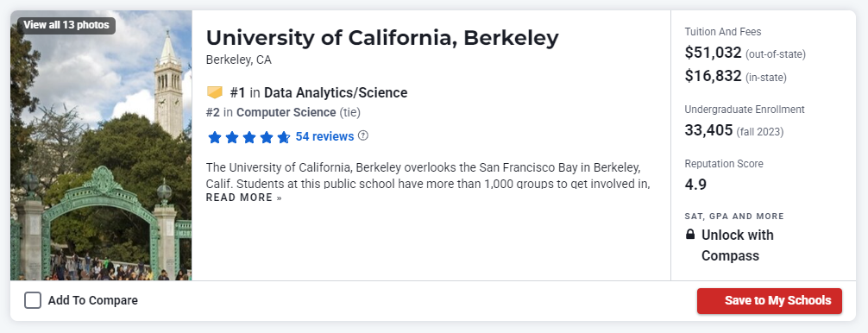Open the 54 reviews link

point(324,136)
